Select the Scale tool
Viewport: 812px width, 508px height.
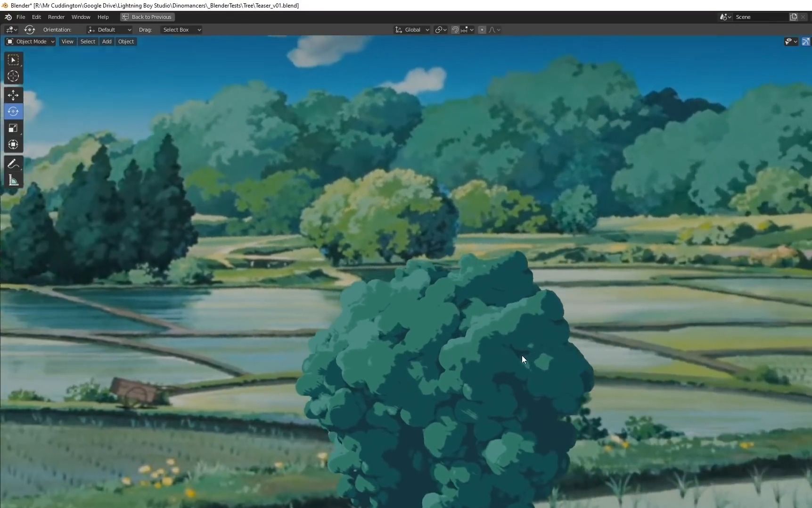(13, 128)
